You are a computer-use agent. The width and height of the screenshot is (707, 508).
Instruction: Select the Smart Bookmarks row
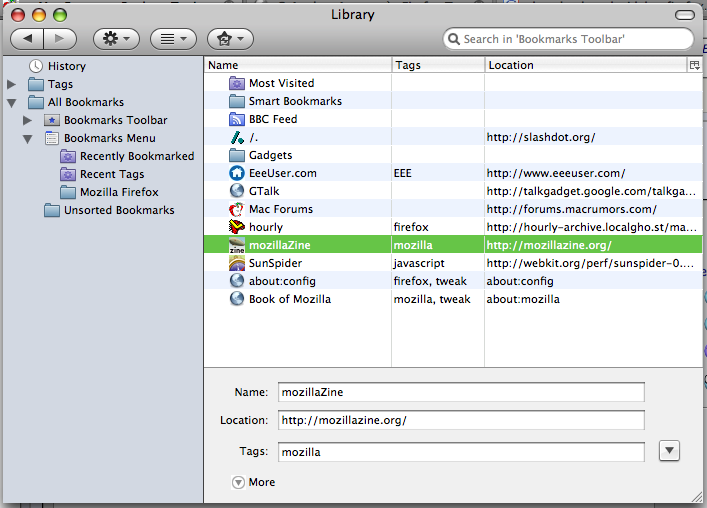click(x=453, y=101)
